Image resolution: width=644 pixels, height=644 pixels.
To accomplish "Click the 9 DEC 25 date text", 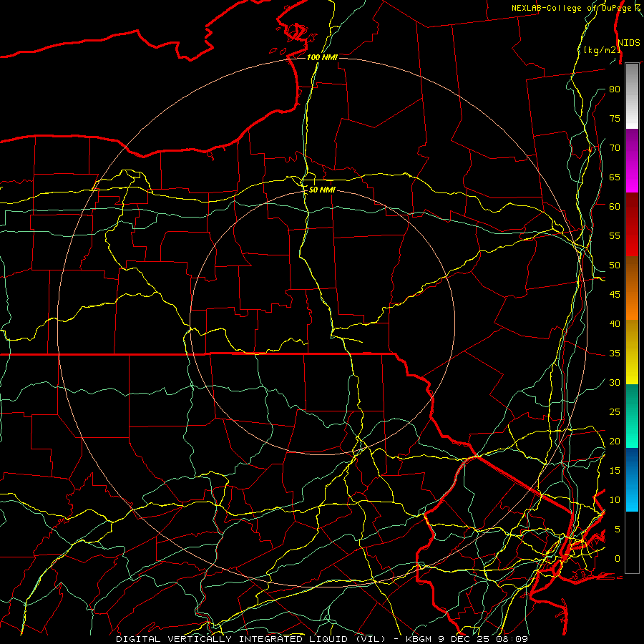I will (465, 639).
